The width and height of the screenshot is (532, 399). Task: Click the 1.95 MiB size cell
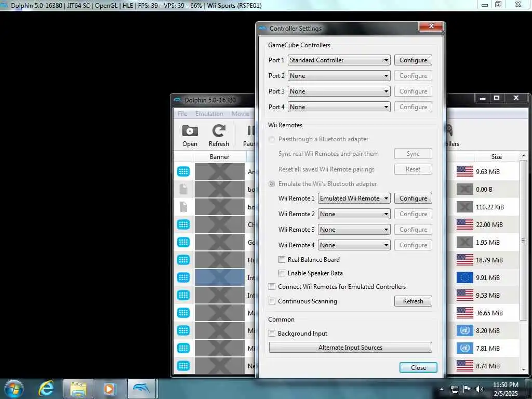point(487,242)
